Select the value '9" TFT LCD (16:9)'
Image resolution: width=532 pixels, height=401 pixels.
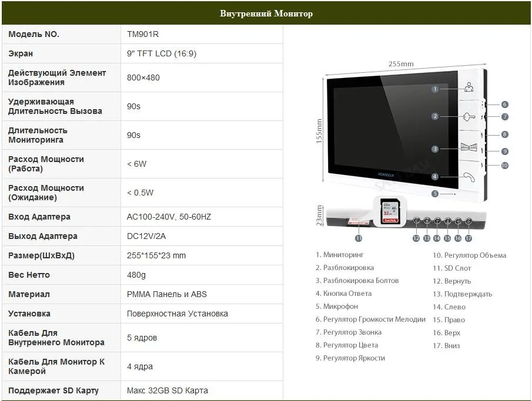pyautogui.click(x=162, y=53)
